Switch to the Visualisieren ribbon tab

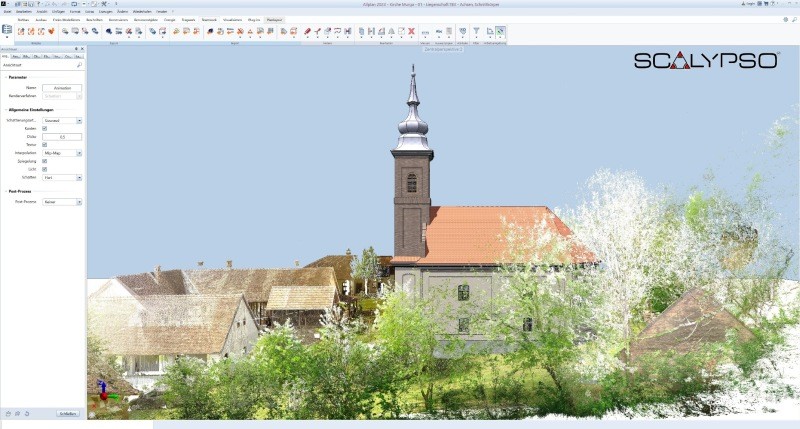pos(232,20)
